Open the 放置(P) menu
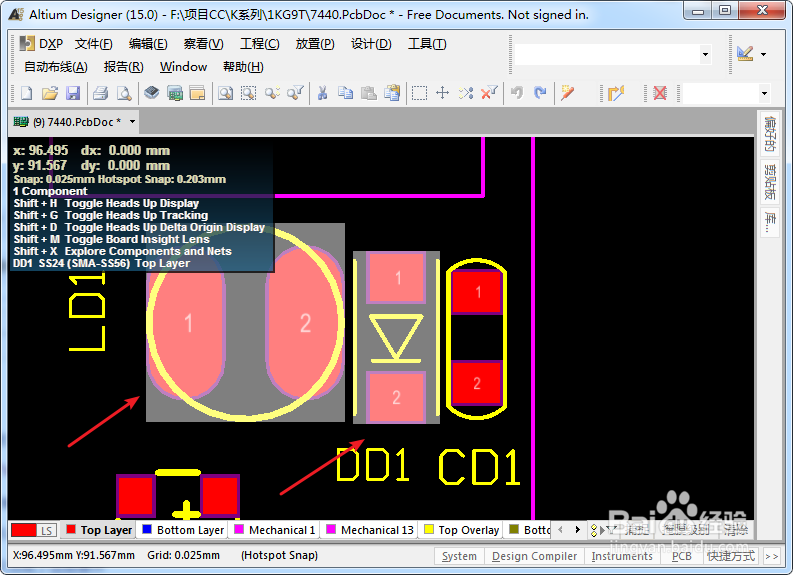This screenshot has width=793, height=575. 315,44
